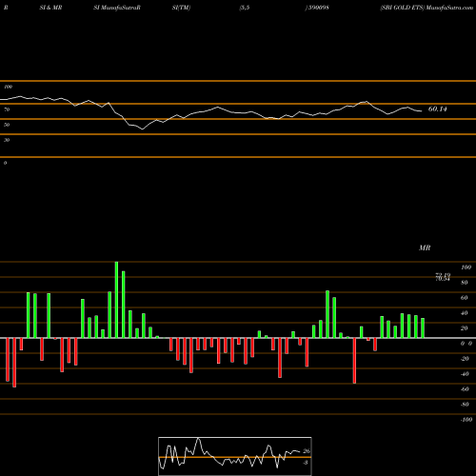Click the MR right axis label -80
Screen dimensions: 476x476
click(x=465, y=405)
